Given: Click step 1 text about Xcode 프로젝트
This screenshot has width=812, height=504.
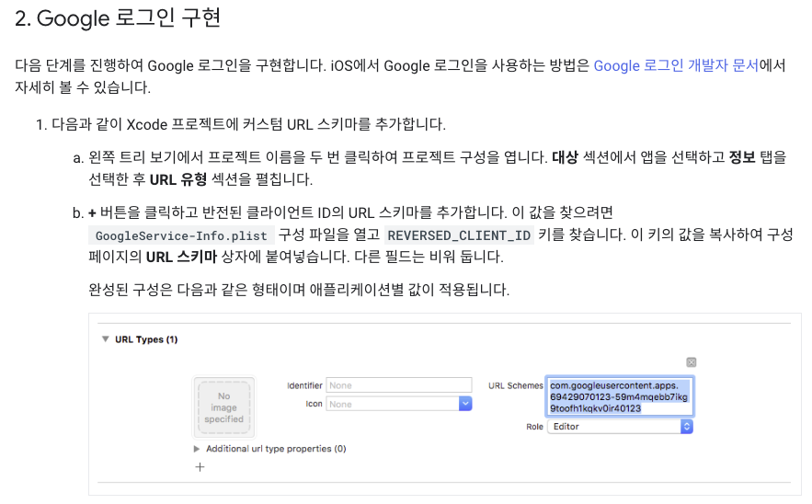Looking at the screenshot, I should coord(248,125).
